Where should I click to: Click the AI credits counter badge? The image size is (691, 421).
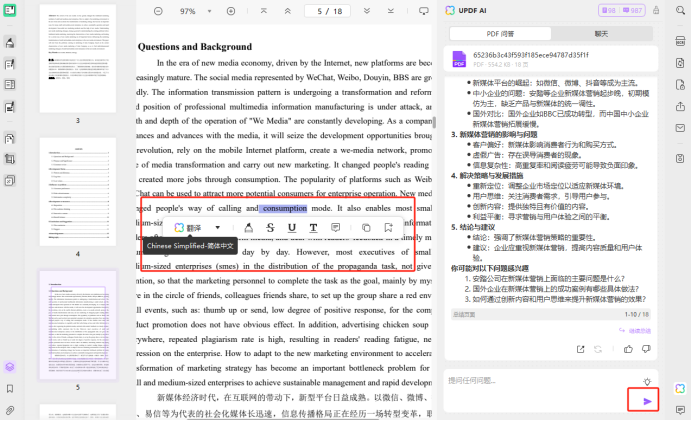622,10
